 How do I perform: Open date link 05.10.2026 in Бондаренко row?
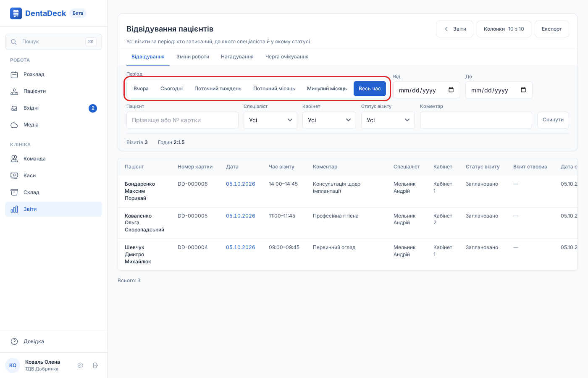[241, 184]
